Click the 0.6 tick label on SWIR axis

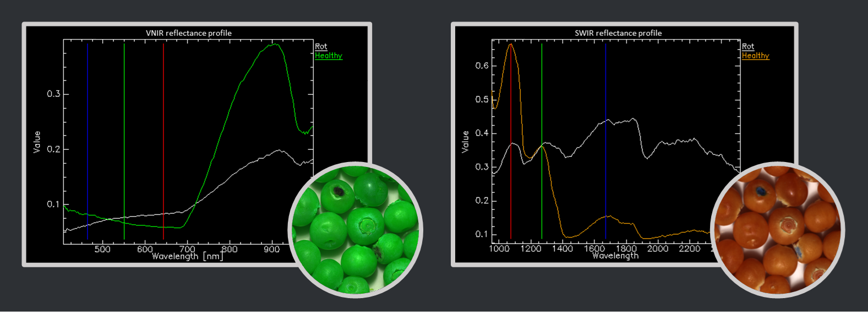tap(482, 66)
